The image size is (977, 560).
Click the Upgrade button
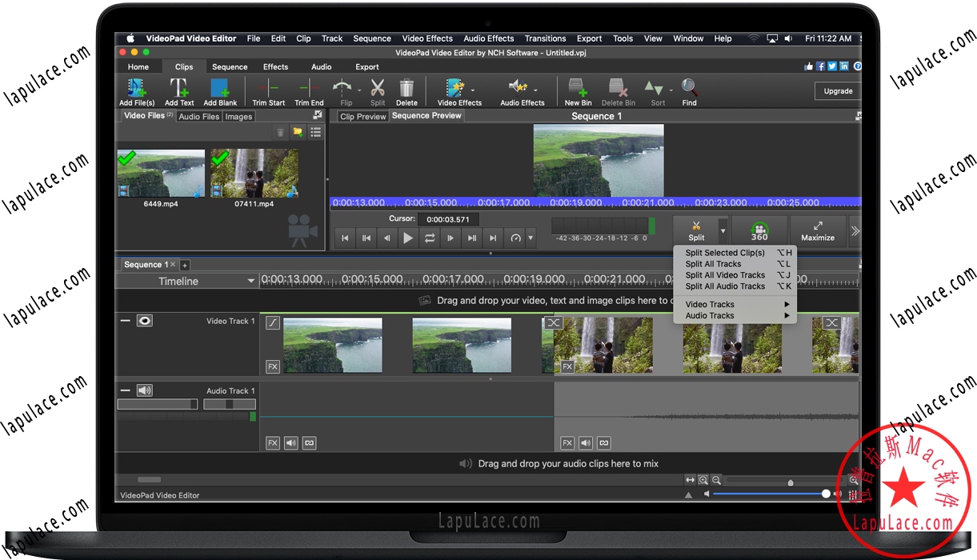pyautogui.click(x=837, y=90)
